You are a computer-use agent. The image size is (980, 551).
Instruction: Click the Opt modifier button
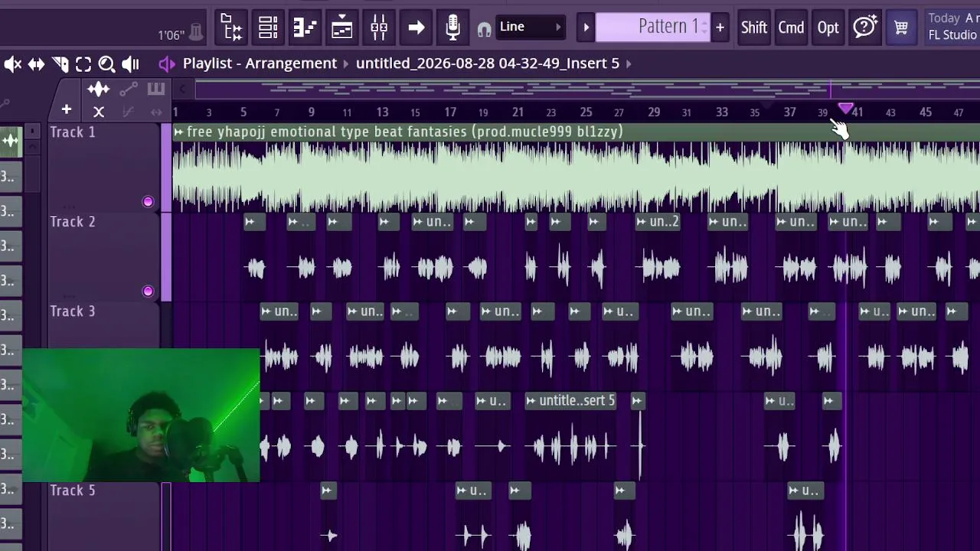(828, 28)
